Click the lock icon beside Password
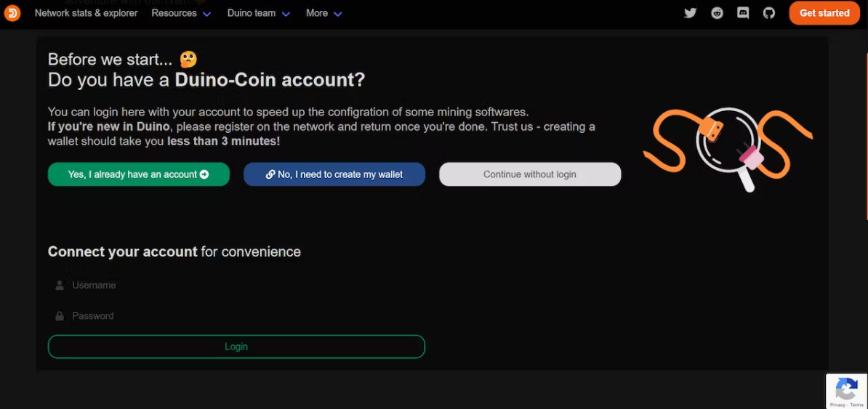Viewport: 868px width, 409px height. [60, 316]
